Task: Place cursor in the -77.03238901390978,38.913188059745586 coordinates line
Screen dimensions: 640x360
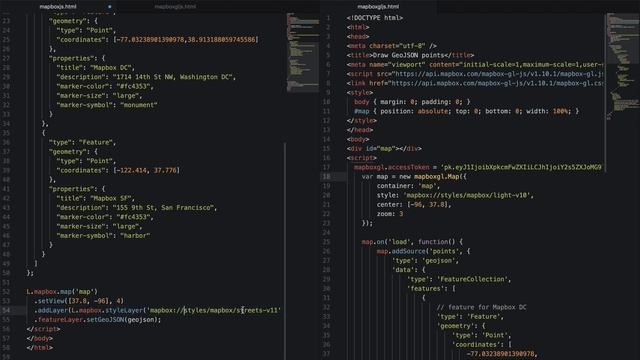Action: pos(157,40)
